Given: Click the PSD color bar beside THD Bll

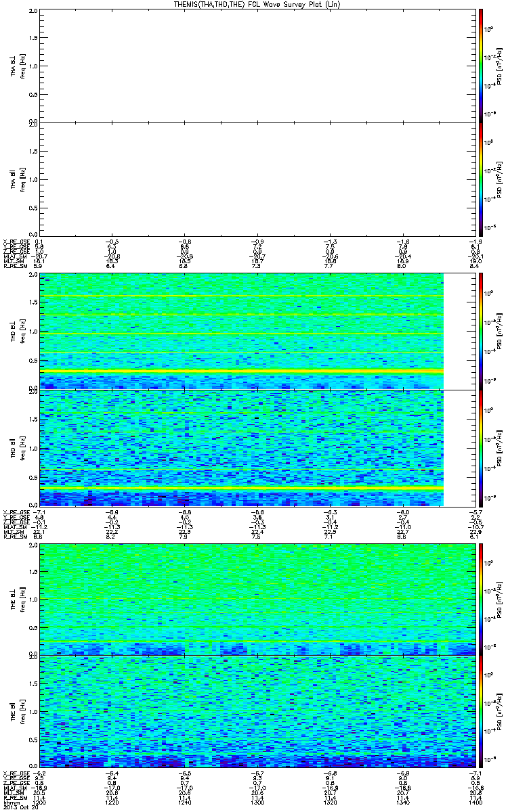Looking at the screenshot, I should tap(481, 447).
